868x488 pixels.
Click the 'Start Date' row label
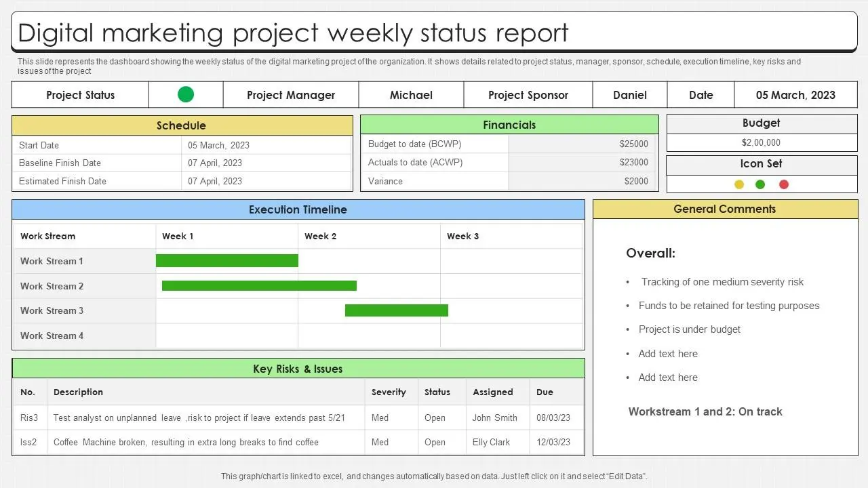point(39,145)
